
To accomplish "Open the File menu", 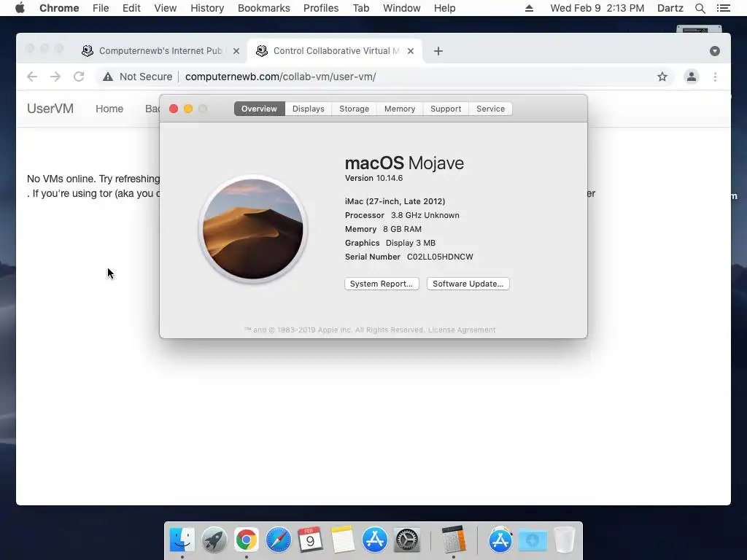I will point(101,8).
